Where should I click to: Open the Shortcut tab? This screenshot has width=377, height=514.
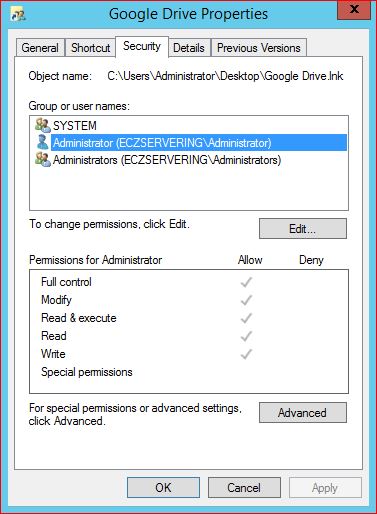[90, 48]
